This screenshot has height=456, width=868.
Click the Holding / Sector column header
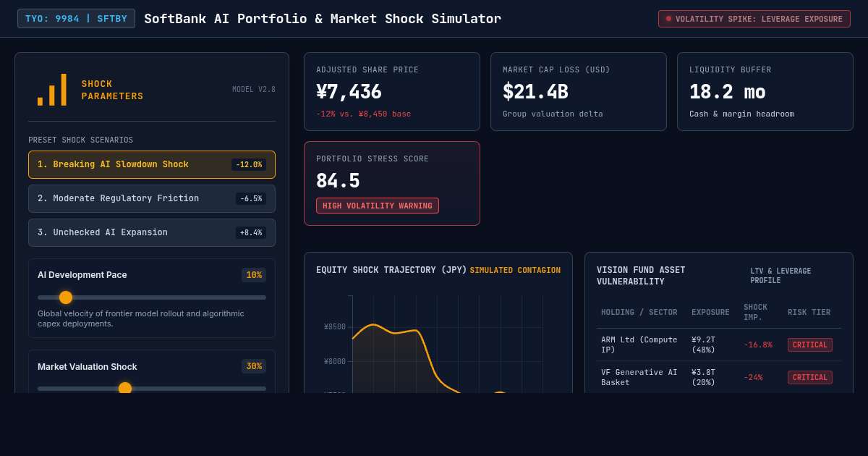point(639,313)
